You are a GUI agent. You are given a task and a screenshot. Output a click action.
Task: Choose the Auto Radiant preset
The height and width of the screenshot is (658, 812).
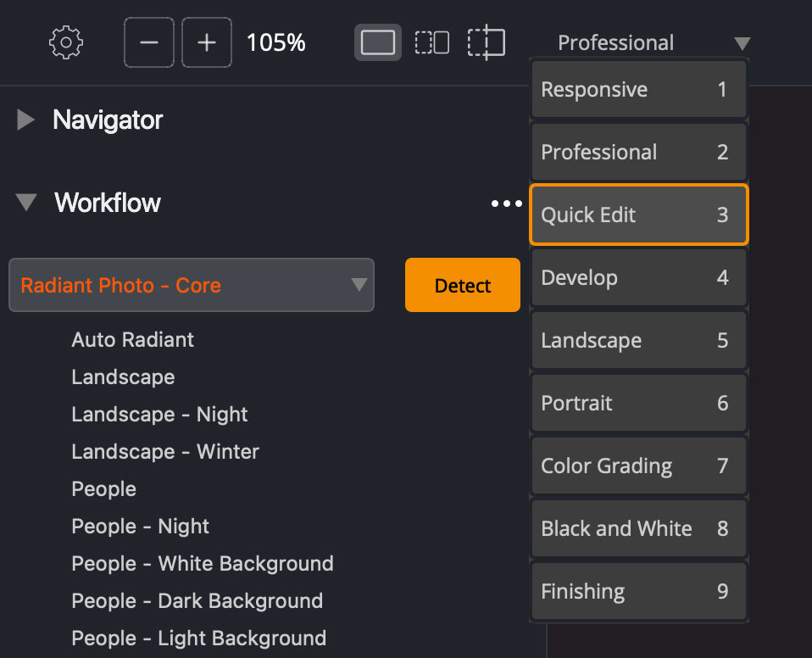click(x=133, y=340)
